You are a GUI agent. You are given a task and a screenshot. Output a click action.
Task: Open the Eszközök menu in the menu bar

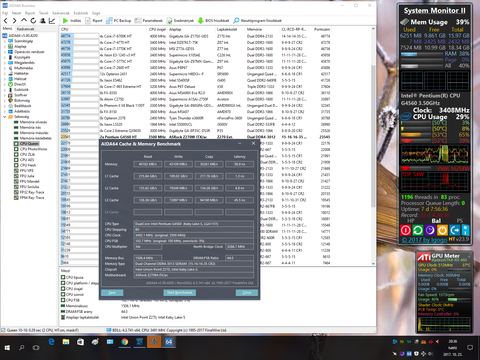pyautogui.click(x=81, y=13)
